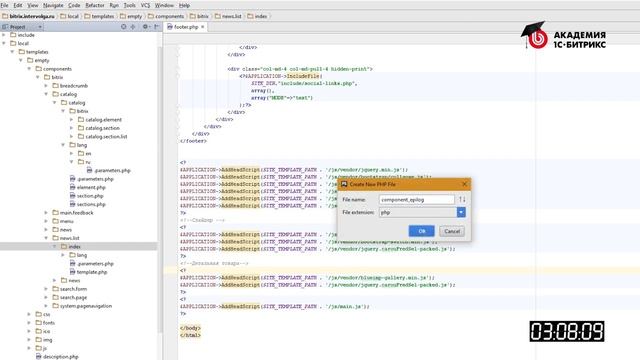640x360 pixels.
Task: Open Project panel settings gear
Action: pos(146,27)
